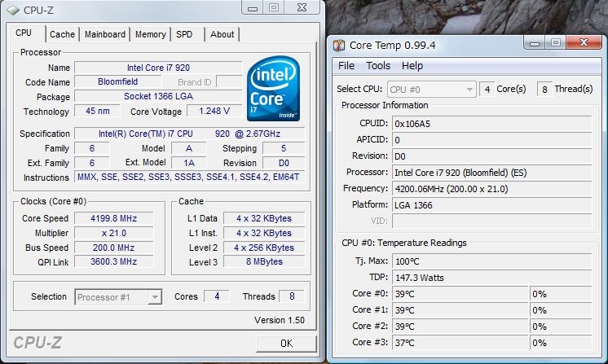Select the SPD tab in CPU-Z
The width and height of the screenshot is (608, 364).
pyautogui.click(x=184, y=34)
